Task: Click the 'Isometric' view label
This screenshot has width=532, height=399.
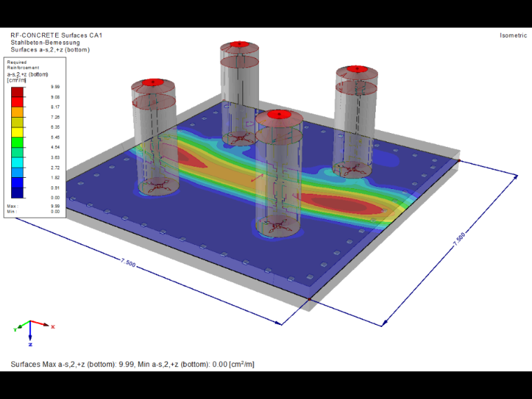Action: tap(513, 35)
